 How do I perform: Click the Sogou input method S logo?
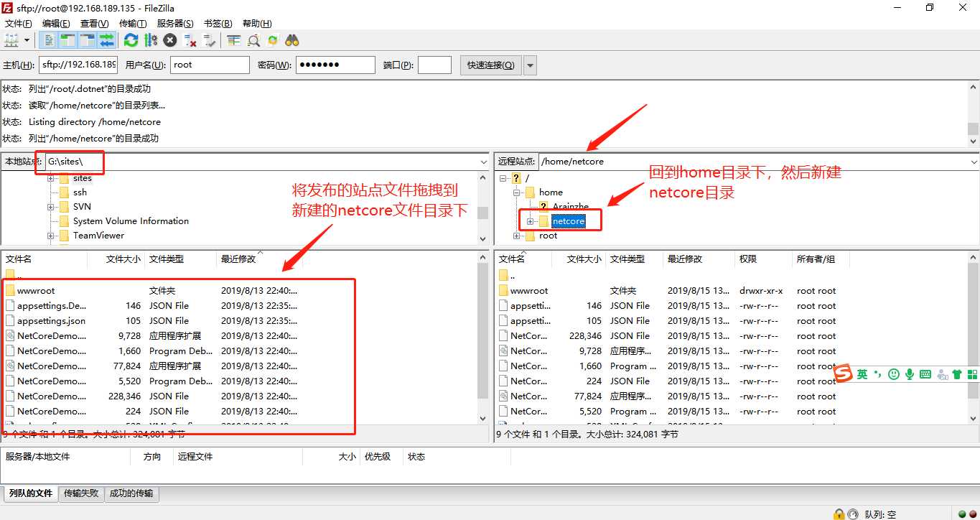pos(844,374)
